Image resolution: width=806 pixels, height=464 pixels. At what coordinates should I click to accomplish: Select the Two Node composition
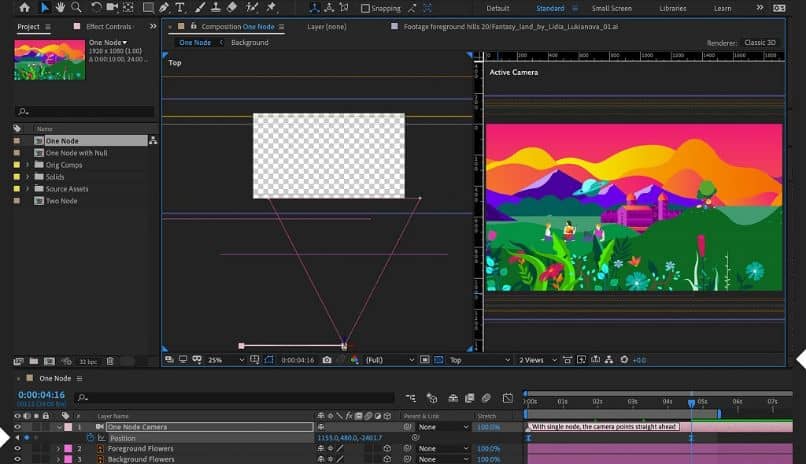pos(60,201)
